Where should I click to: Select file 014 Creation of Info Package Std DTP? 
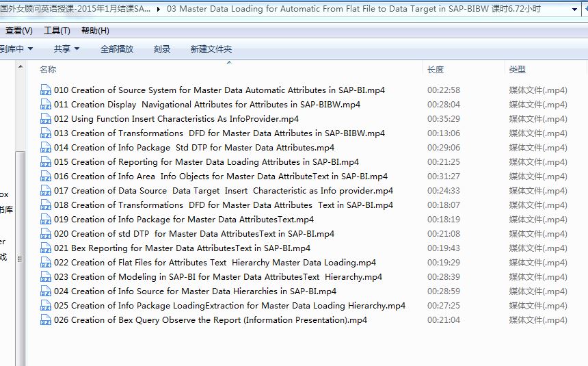pyautogui.click(x=194, y=148)
